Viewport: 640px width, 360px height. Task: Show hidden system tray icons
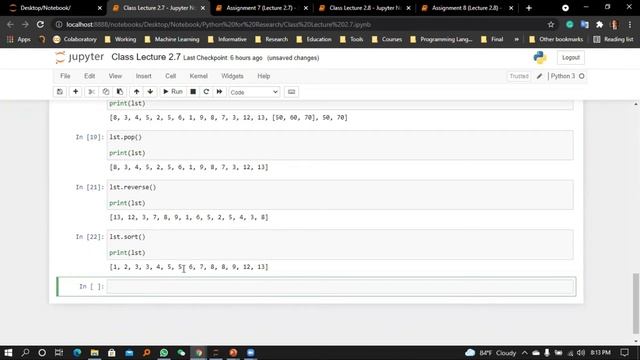(524, 353)
